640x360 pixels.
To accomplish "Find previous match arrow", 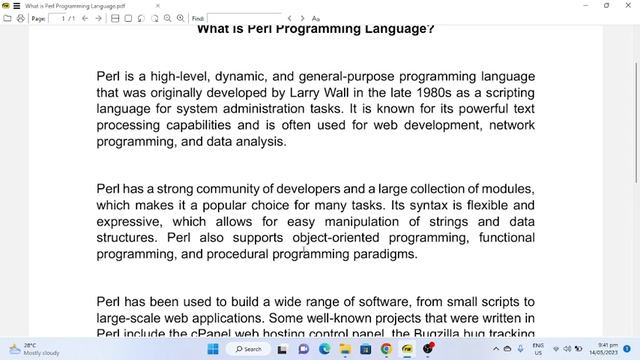I will point(289,18).
